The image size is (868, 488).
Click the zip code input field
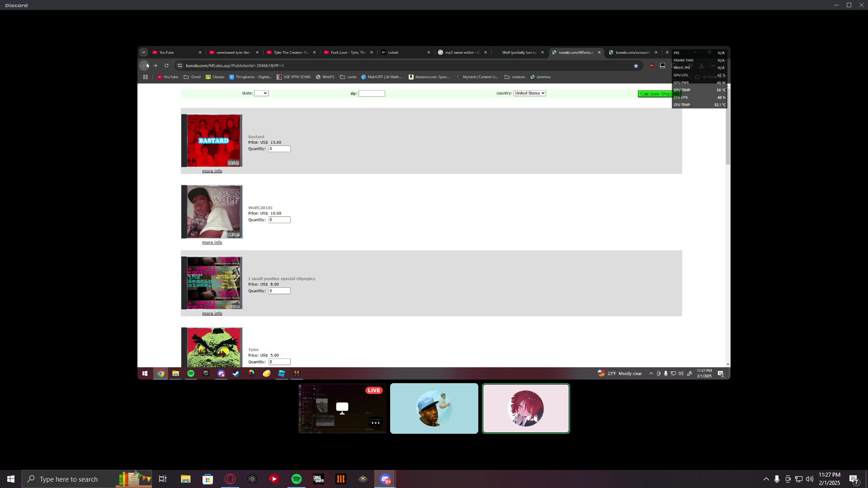pos(372,94)
